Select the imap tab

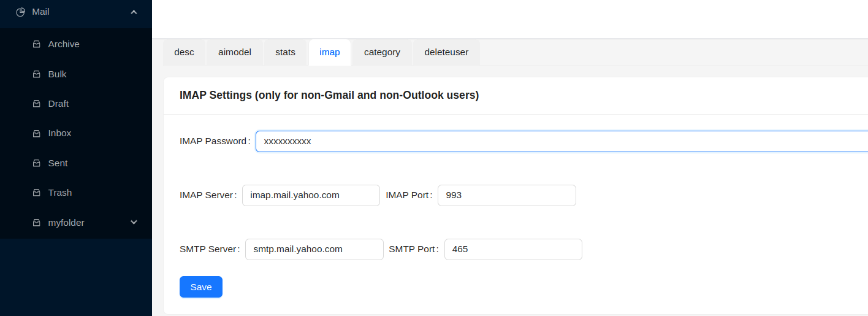330,52
